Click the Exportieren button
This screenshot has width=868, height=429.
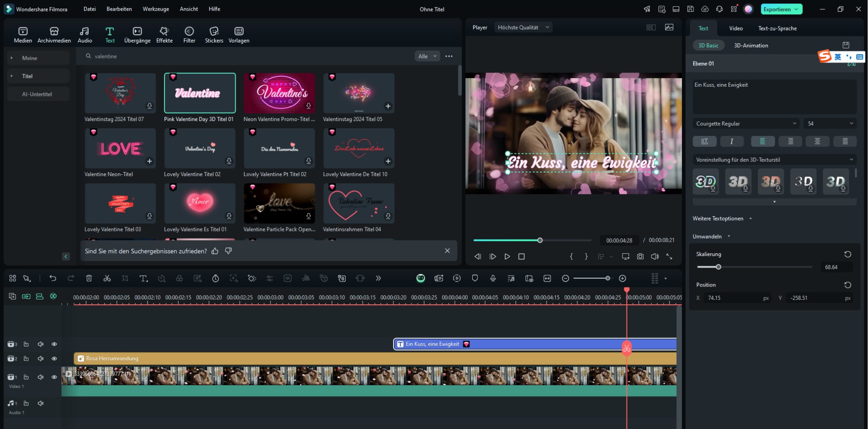click(x=781, y=9)
